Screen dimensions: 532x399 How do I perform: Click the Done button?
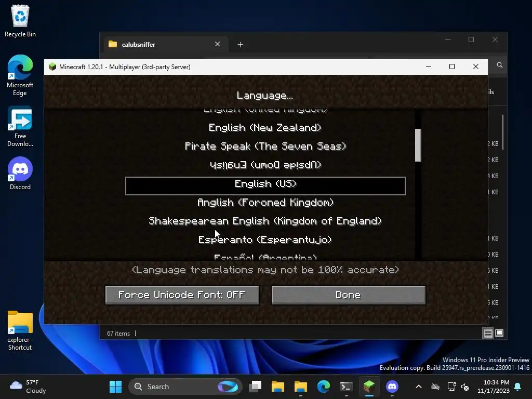(x=349, y=295)
